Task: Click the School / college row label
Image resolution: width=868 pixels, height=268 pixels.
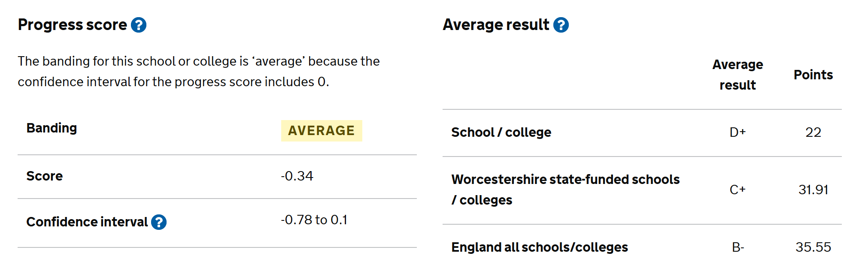Action: 501,132
